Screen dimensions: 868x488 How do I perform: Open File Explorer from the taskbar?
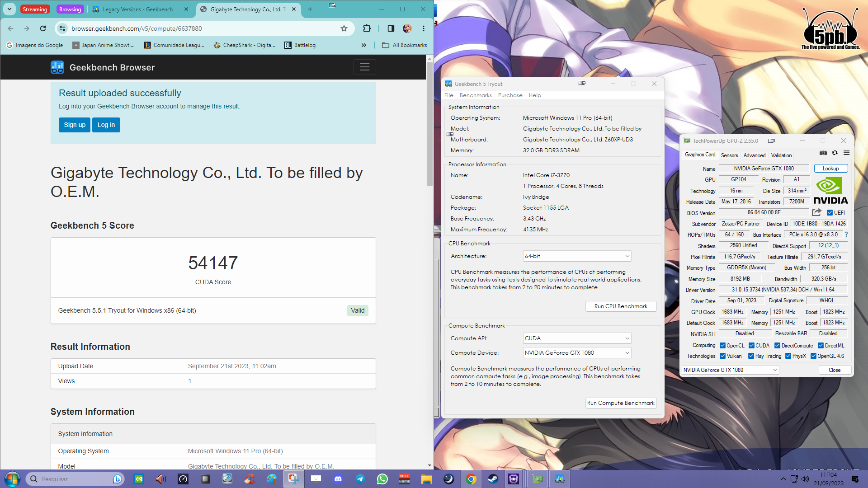click(426, 479)
